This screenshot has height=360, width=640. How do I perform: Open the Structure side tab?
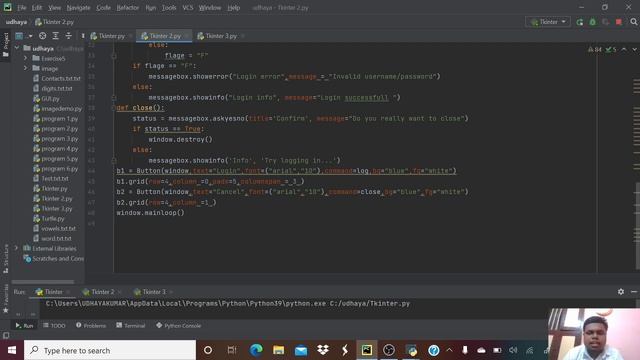[x=6, y=259]
